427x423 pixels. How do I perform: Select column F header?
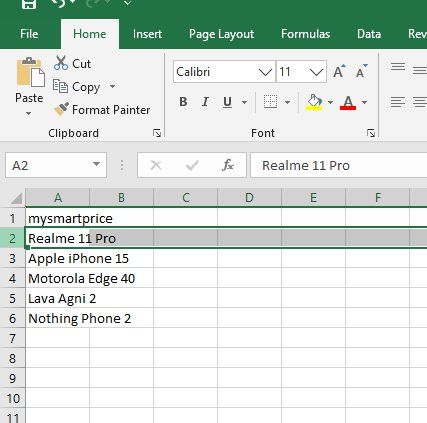click(377, 198)
